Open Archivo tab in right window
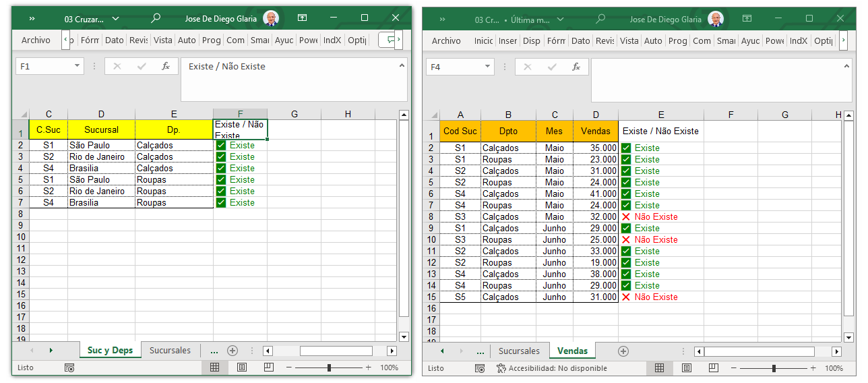 pos(446,41)
